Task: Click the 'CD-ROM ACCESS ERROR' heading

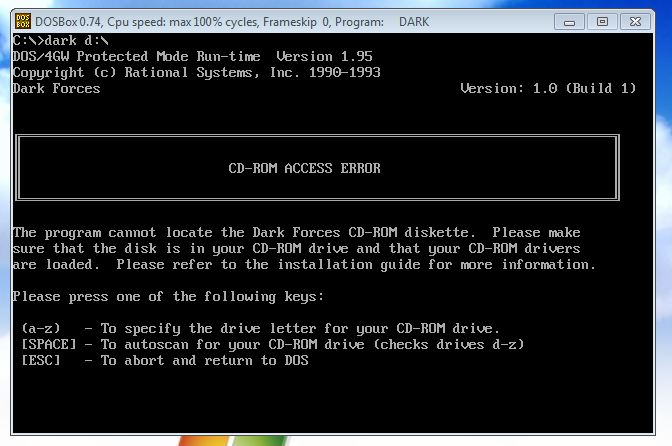Action: coord(304,168)
